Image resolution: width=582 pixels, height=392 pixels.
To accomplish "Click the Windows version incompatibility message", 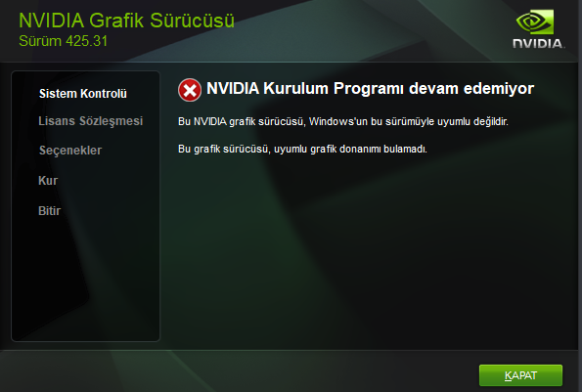I will point(343,121).
